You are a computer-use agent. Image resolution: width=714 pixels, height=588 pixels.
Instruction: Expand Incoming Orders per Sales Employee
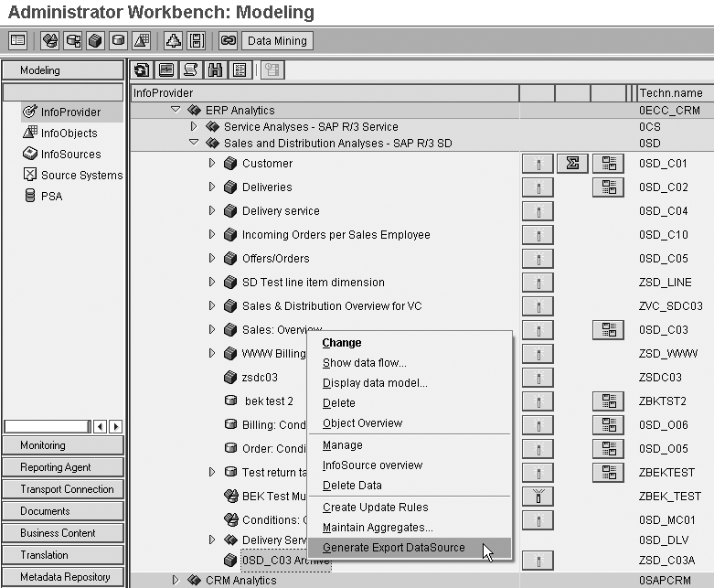pos(212,234)
